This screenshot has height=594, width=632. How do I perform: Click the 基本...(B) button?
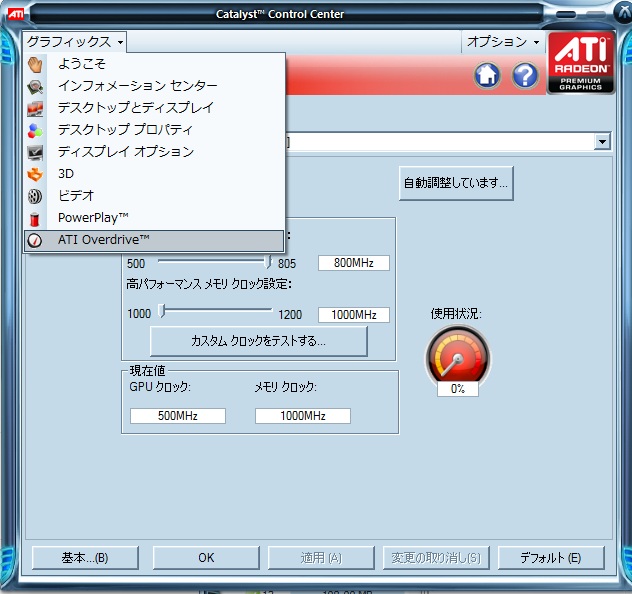tap(85, 558)
